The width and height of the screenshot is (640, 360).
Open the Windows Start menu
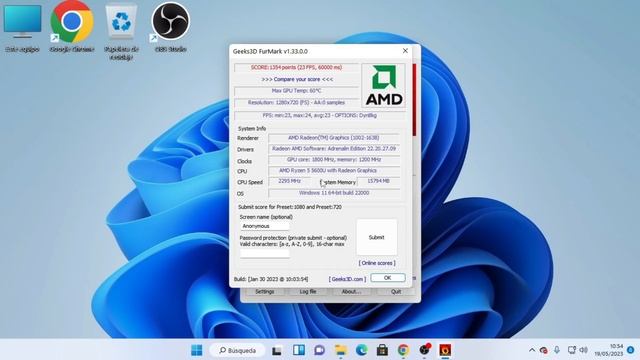197,350
